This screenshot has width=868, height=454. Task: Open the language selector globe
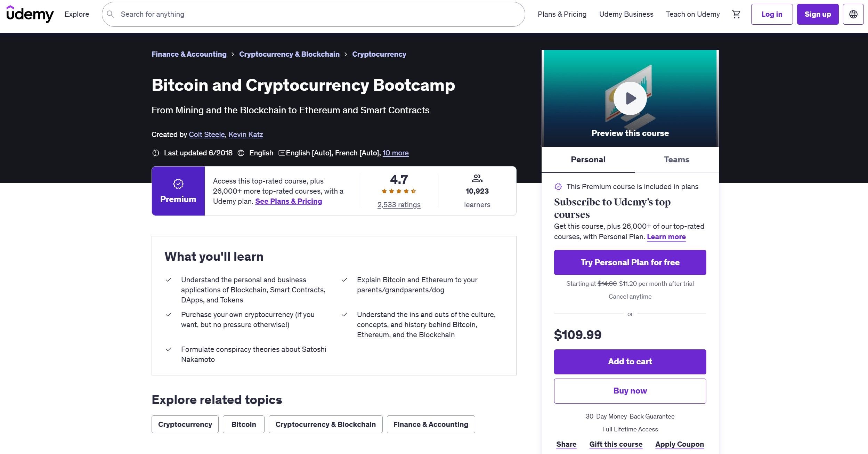[x=853, y=14]
